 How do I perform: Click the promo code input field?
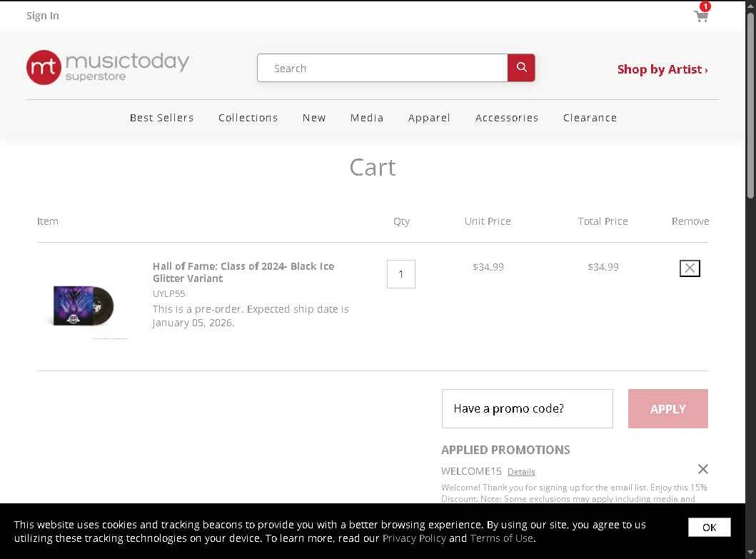point(527,408)
